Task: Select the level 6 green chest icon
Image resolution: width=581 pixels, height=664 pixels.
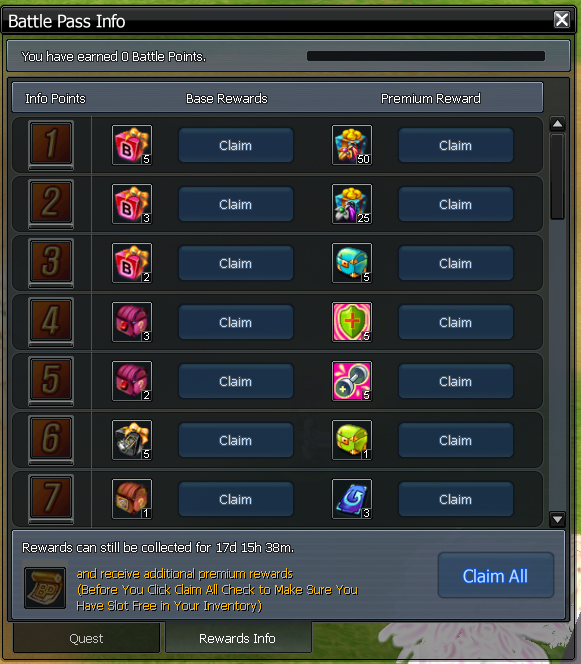Action: (352, 440)
